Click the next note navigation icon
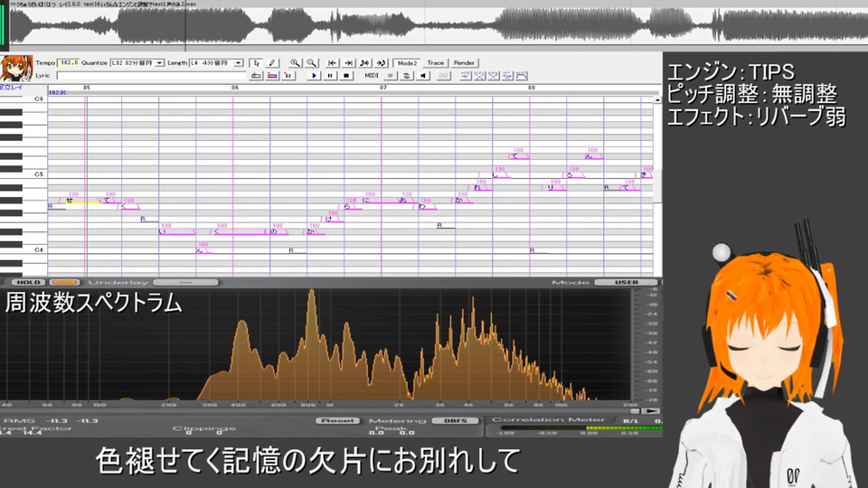This screenshot has height=488, width=868. (x=382, y=63)
